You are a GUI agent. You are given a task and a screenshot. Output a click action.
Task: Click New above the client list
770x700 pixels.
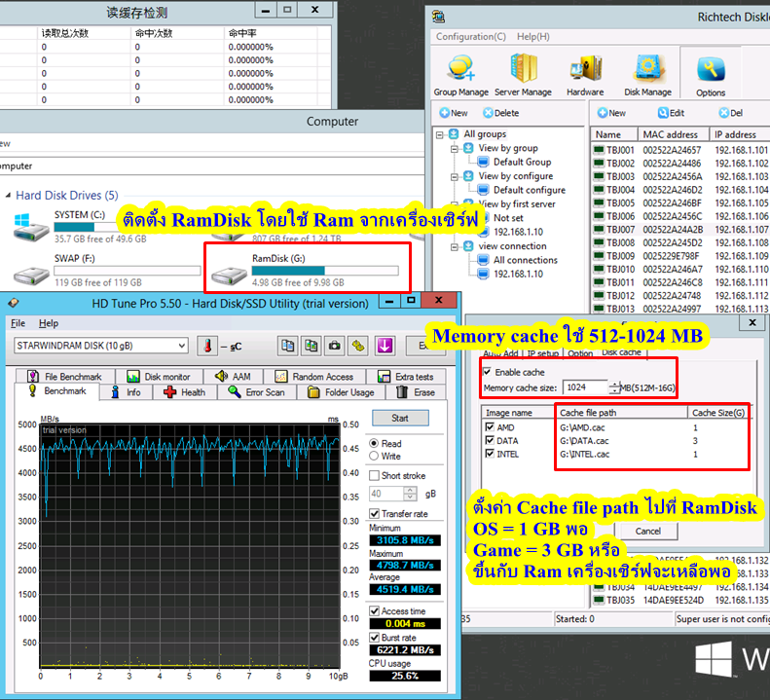point(611,113)
